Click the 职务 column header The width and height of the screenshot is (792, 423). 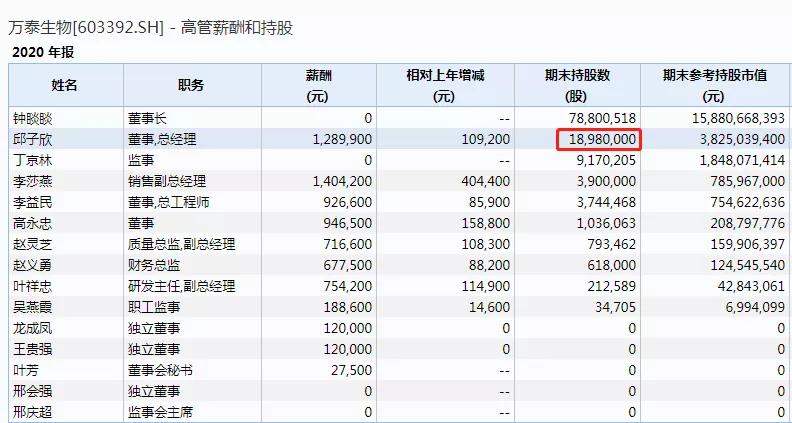click(192, 85)
